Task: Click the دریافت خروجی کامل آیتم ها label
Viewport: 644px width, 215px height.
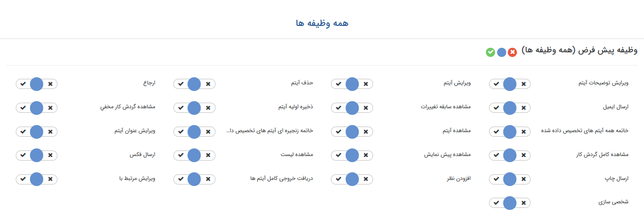Action: (282, 178)
